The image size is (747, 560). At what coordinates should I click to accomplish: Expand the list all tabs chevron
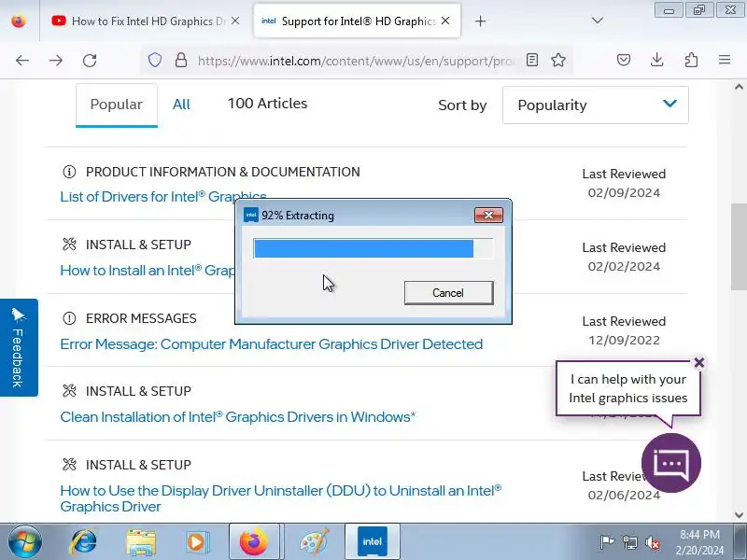pyautogui.click(x=598, y=21)
